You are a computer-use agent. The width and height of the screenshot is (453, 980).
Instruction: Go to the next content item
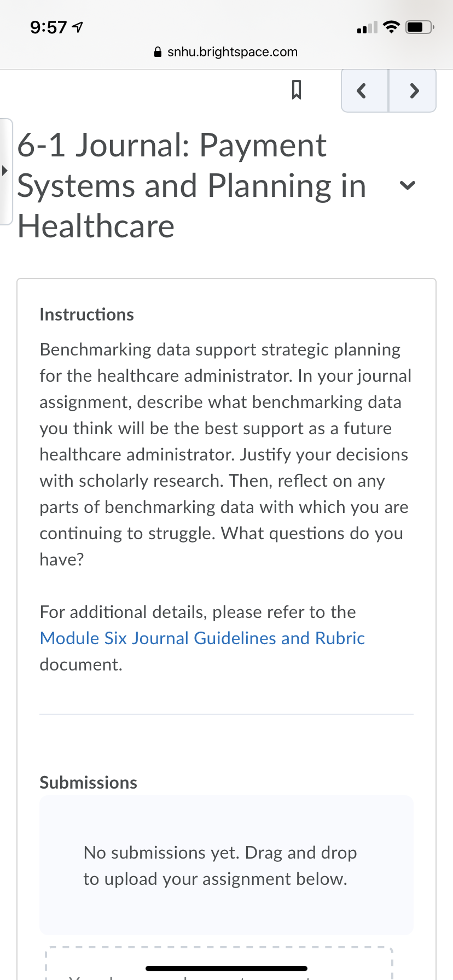(x=413, y=90)
